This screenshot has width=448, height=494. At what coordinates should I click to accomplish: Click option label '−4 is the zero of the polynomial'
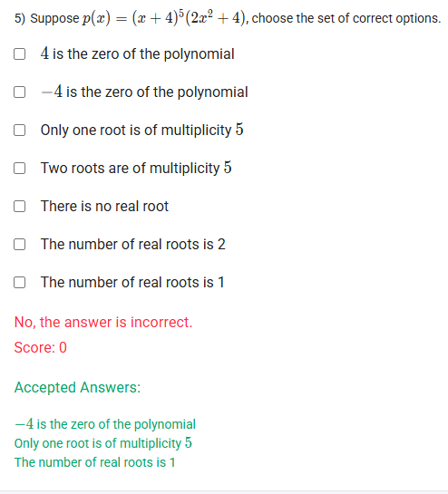click(144, 92)
